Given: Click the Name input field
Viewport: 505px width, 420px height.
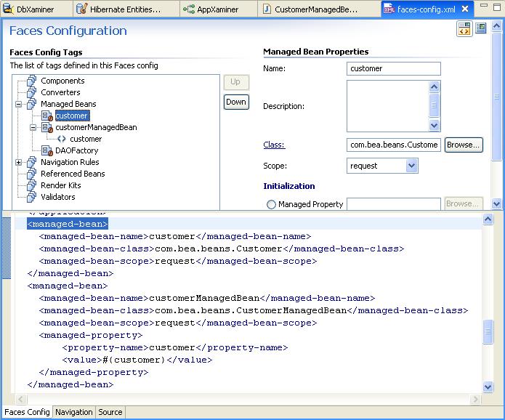Looking at the screenshot, I should (x=394, y=68).
